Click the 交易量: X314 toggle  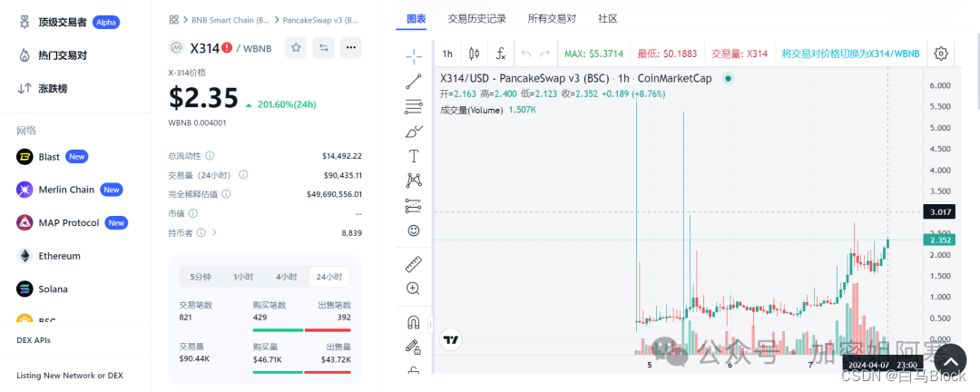click(740, 54)
